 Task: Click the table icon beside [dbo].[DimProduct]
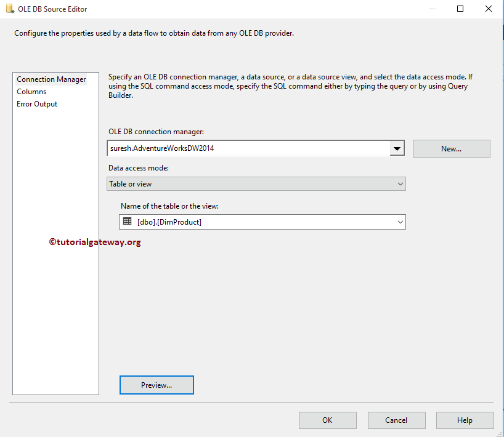tap(127, 222)
